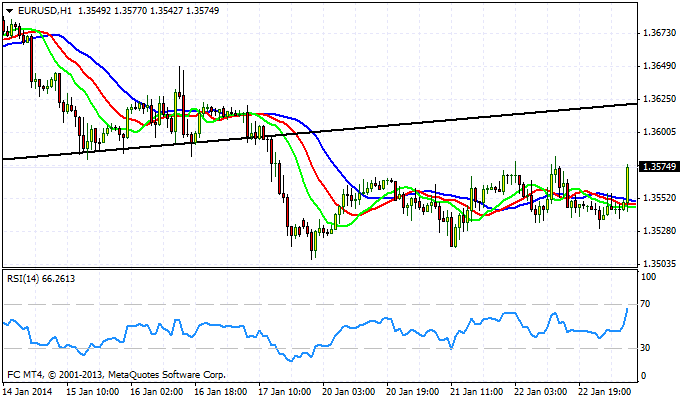The height and width of the screenshot is (400, 680).
Task: Click the RSI 30 level label
Action: click(645, 348)
